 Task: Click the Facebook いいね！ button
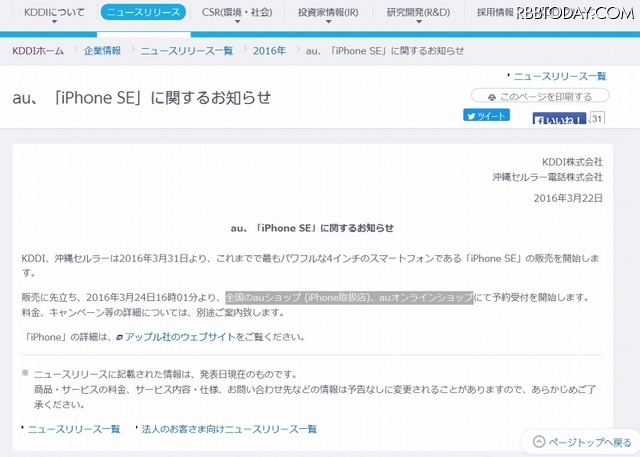tap(559, 118)
